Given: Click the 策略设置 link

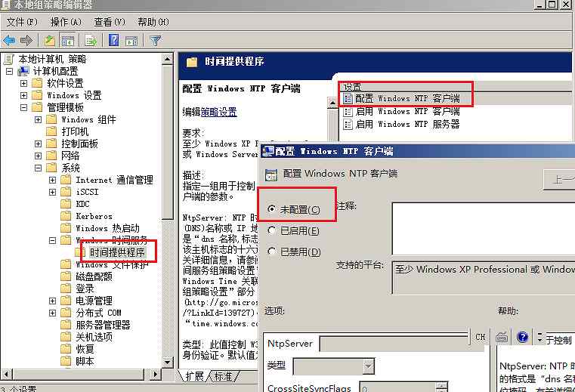Looking at the screenshot, I should click(x=219, y=112).
